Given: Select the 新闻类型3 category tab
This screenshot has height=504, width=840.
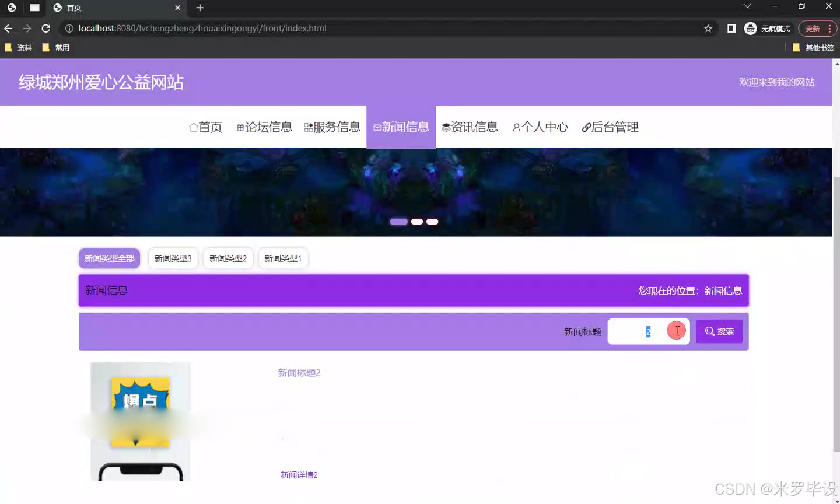Looking at the screenshot, I should [173, 258].
